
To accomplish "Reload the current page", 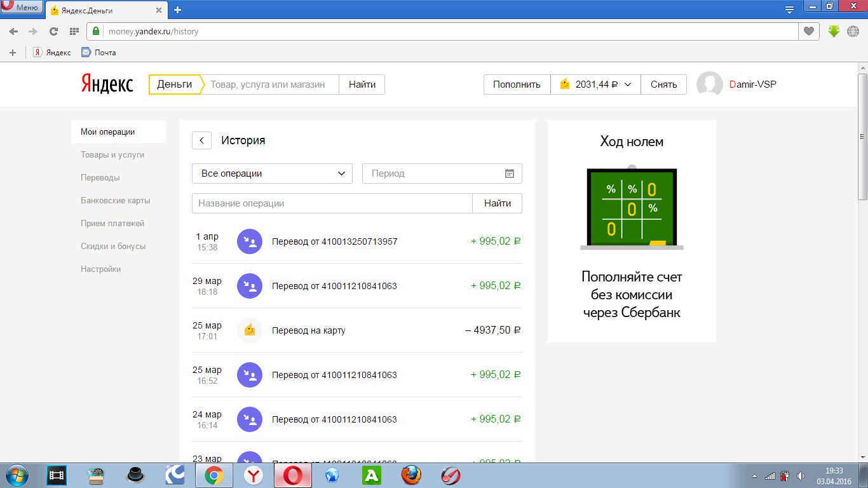I will tap(53, 31).
